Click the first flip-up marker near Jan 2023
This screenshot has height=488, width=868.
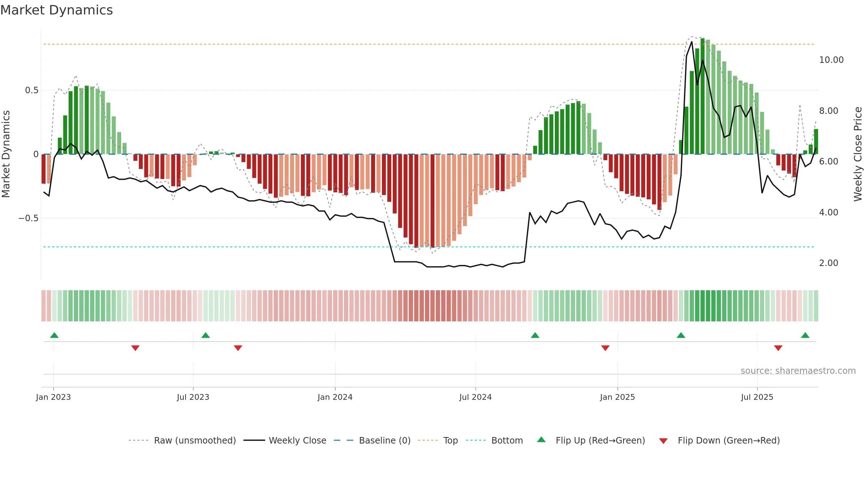54,335
